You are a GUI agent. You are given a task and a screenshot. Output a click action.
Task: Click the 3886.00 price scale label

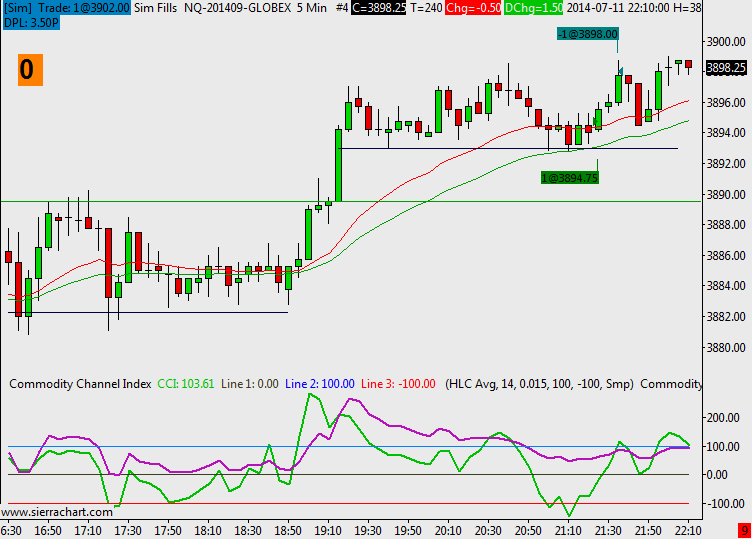coord(726,256)
